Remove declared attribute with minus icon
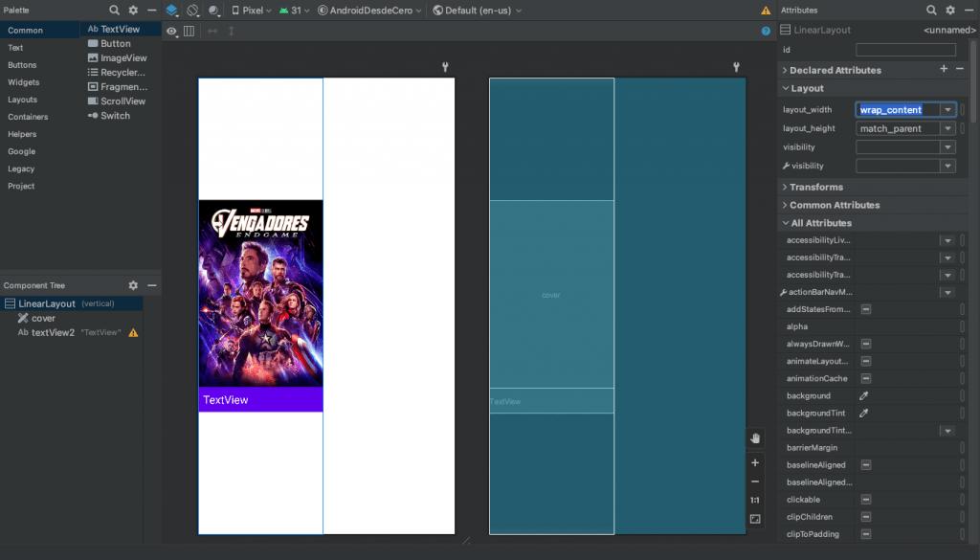Image resolution: width=980 pixels, height=560 pixels. (x=960, y=69)
